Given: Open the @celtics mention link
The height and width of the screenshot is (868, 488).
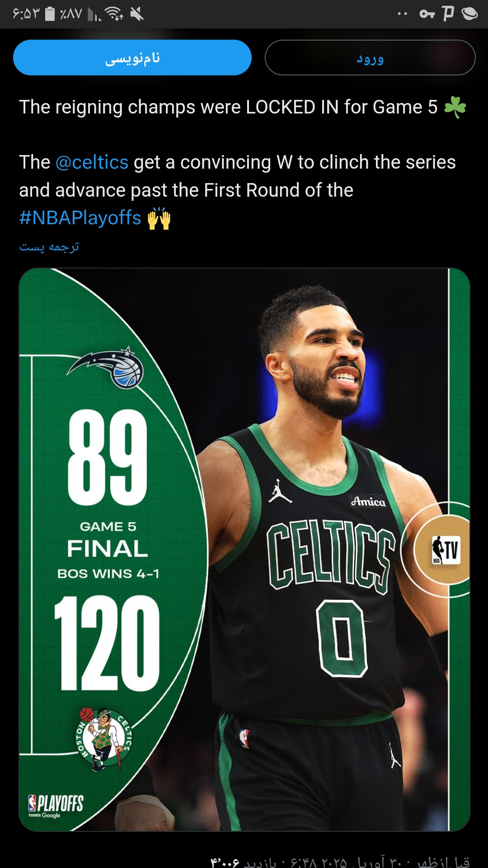Looking at the screenshot, I should coord(92,162).
